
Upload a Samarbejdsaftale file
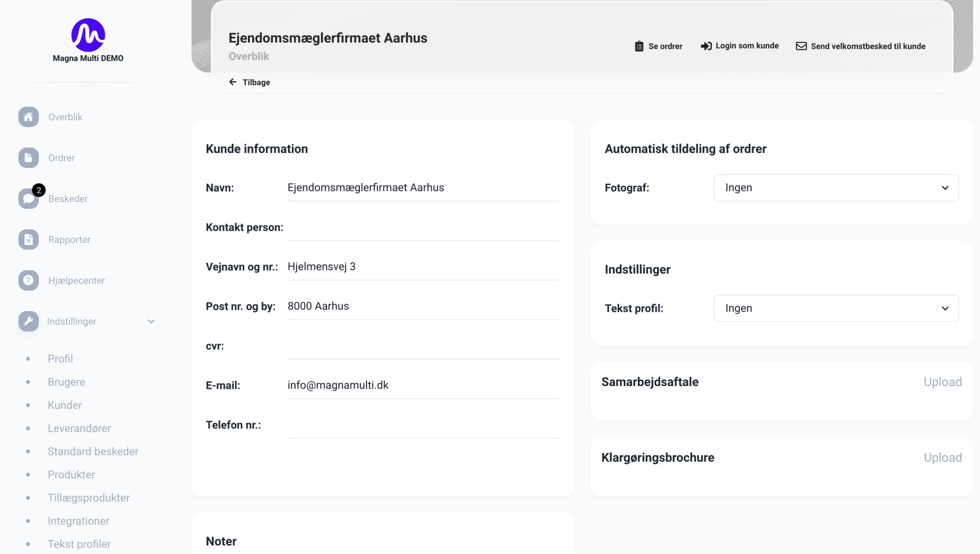pyautogui.click(x=943, y=382)
